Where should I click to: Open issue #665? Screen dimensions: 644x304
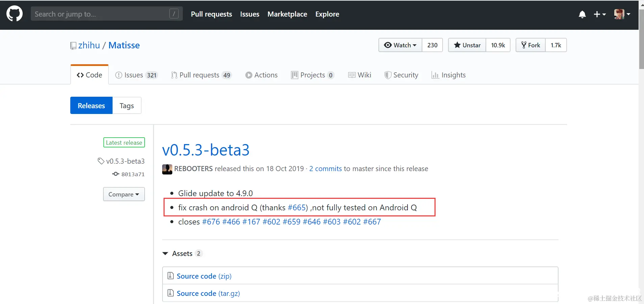[x=297, y=208]
